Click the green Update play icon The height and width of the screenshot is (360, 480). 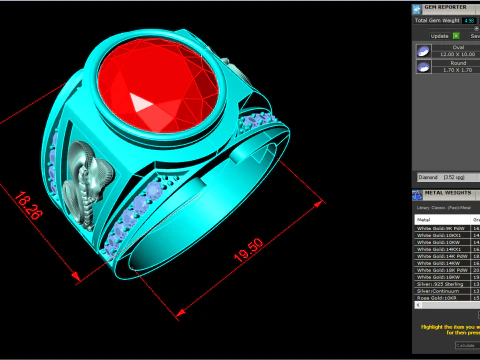(x=456, y=36)
